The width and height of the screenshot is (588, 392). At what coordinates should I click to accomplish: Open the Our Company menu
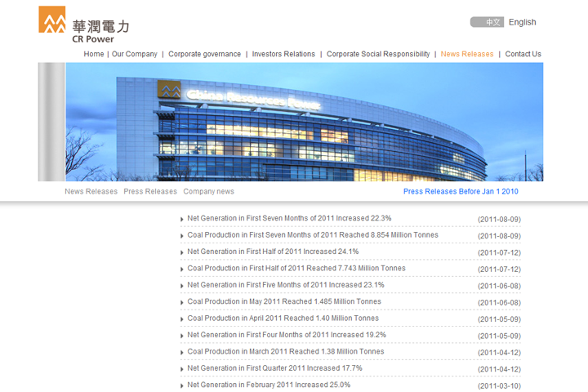(x=135, y=54)
